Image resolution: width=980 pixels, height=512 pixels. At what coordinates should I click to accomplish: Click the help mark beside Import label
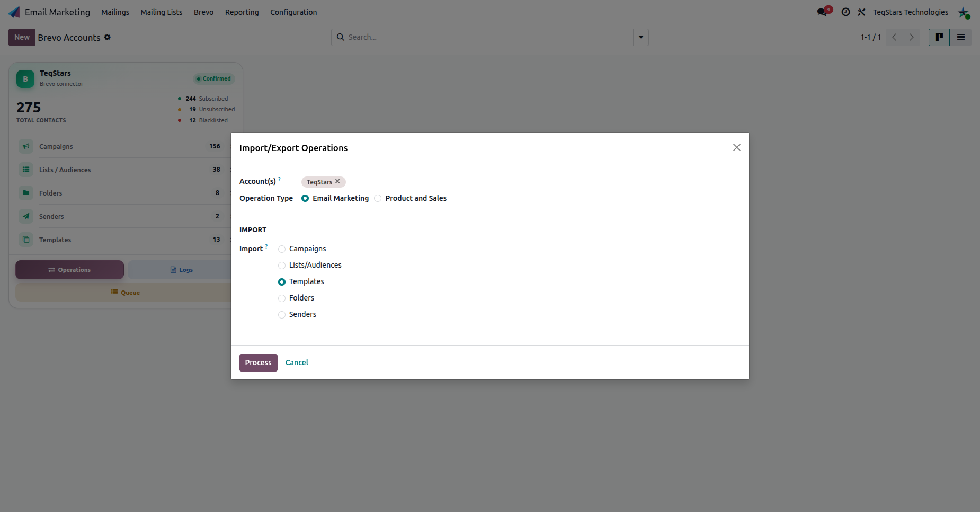pyautogui.click(x=266, y=246)
